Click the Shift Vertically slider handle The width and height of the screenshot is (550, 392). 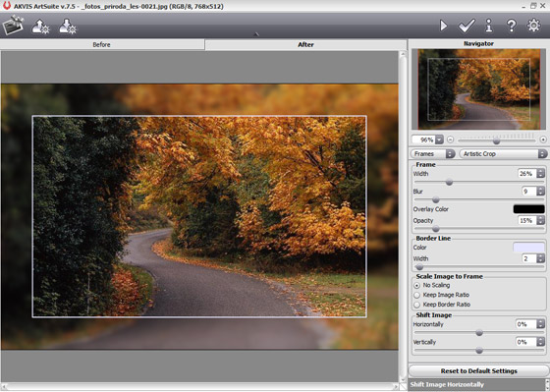click(x=479, y=350)
